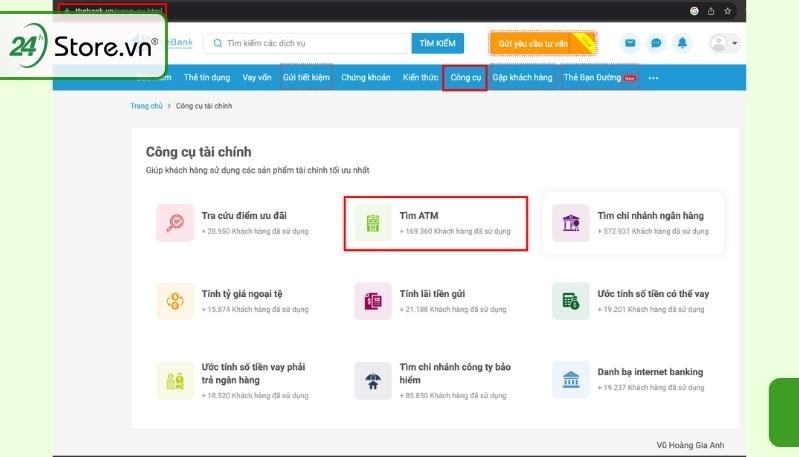Click the Tính tỷ giá ngoại tệ icon
The image size is (799, 457).
click(x=175, y=301)
